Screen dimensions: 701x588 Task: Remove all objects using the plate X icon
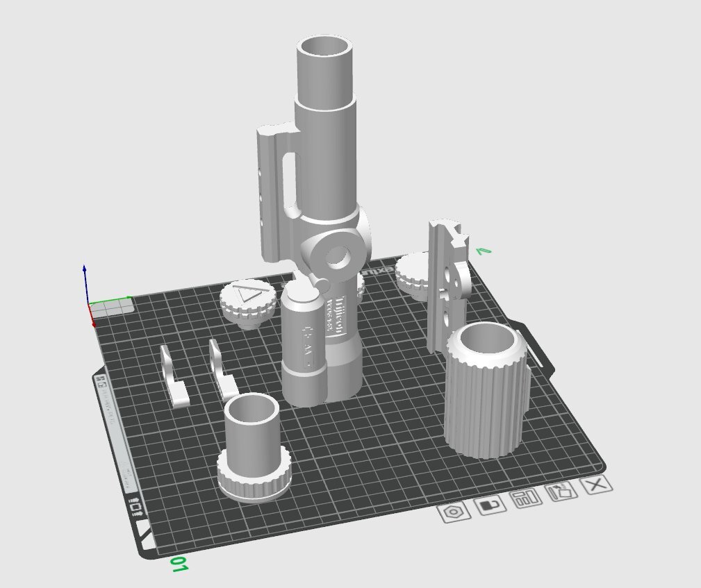[596, 485]
